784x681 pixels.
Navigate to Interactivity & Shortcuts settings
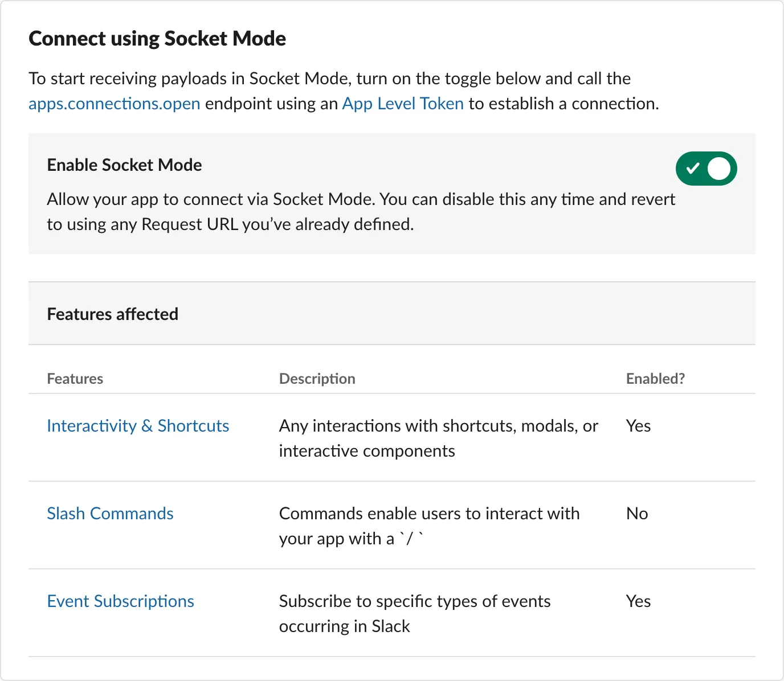pyautogui.click(x=138, y=426)
